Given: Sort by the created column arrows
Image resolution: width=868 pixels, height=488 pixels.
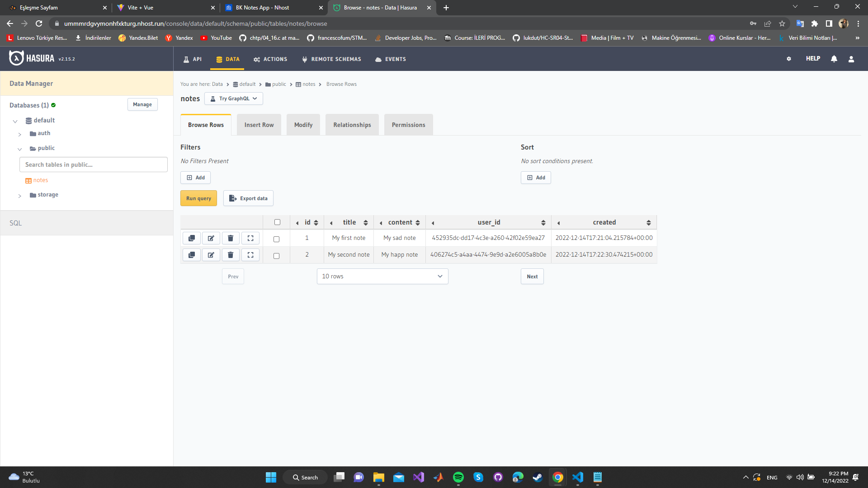Looking at the screenshot, I should pos(648,222).
